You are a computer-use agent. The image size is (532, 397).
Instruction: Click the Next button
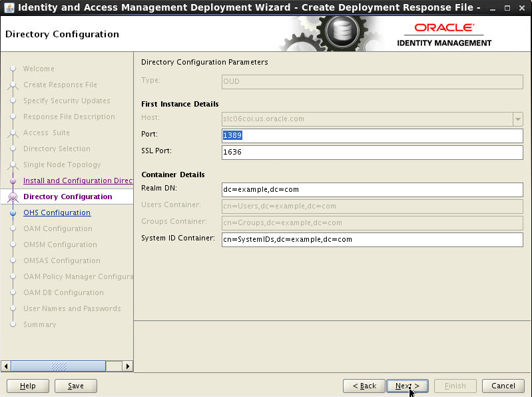click(407, 386)
